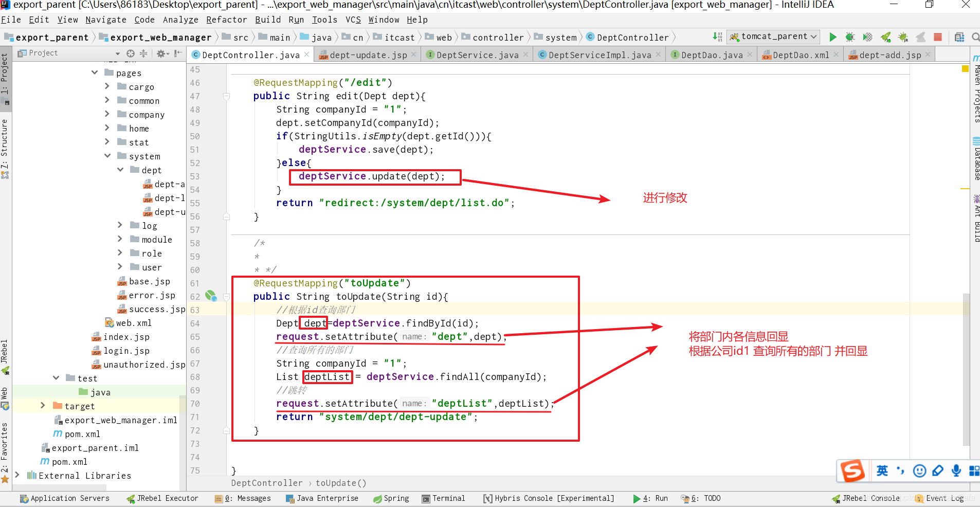Screen dimensions: 980x507
Task: Open Search Everywhere magnifier
Action: [975, 37]
